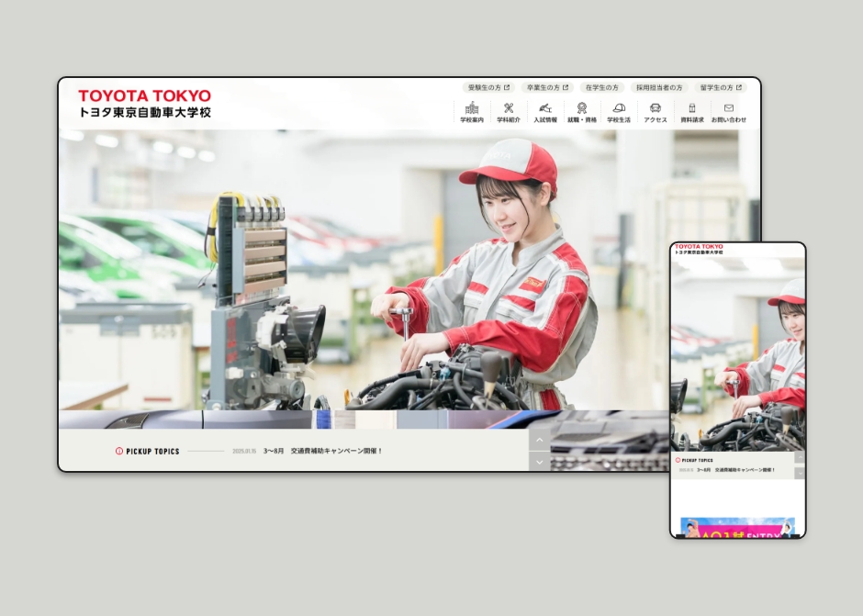
Task: Click the 資料請求 document icon
Action: coord(693,109)
